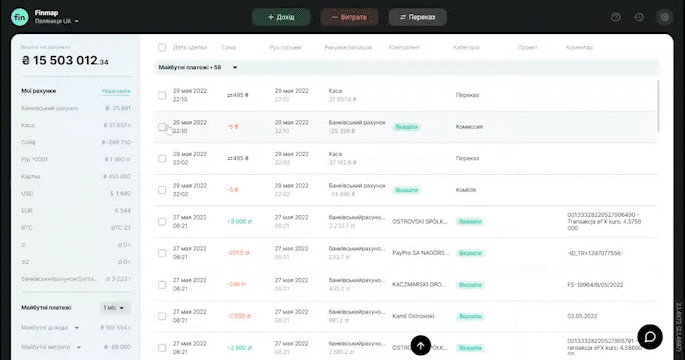Viewport: 685px width, 360px height.
Task: Click the comment FS-19964/B/05/2022
Action: (595, 285)
